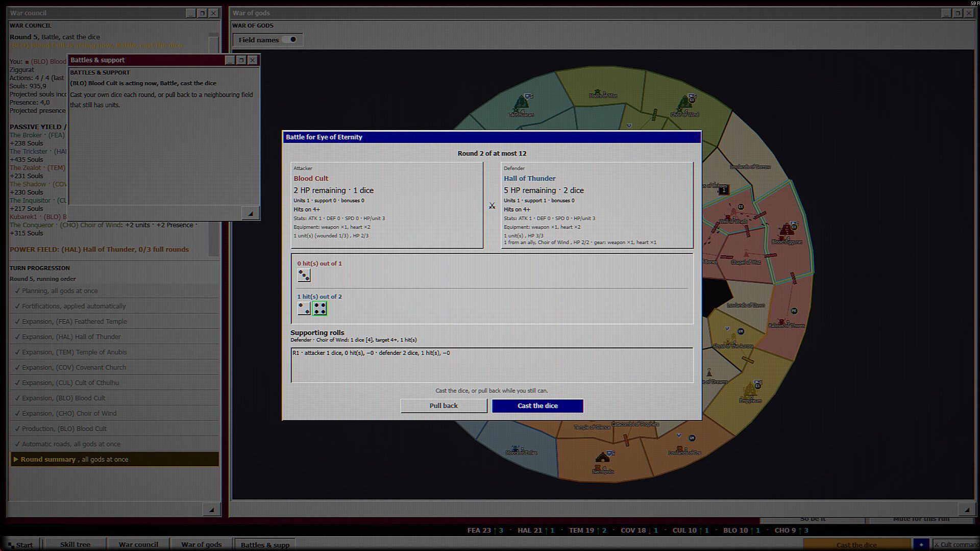Click the Expansion, (TEM) Temple of Anubis row
980x551 pixels.
(115, 352)
